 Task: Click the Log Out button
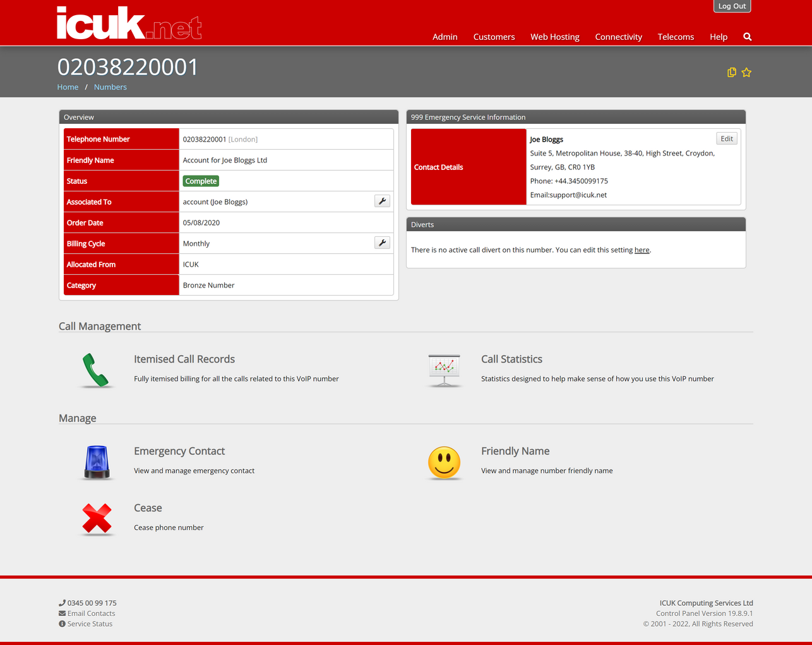(732, 6)
